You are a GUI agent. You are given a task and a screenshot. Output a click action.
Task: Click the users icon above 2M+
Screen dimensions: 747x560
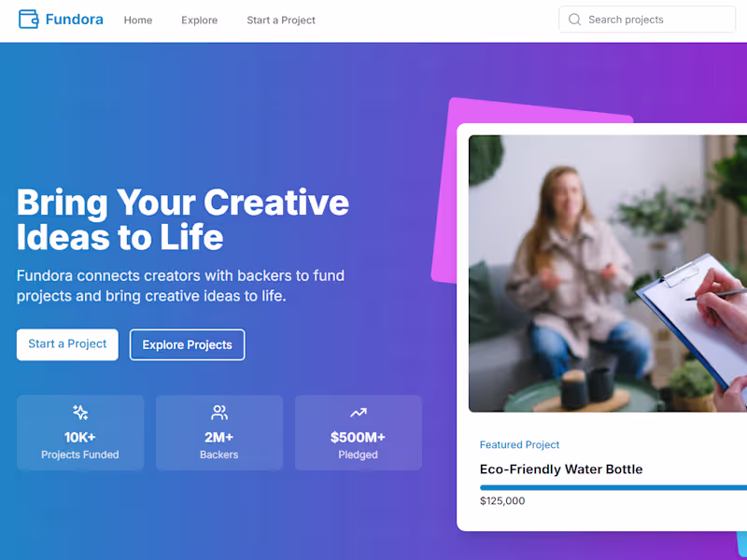pos(219,412)
